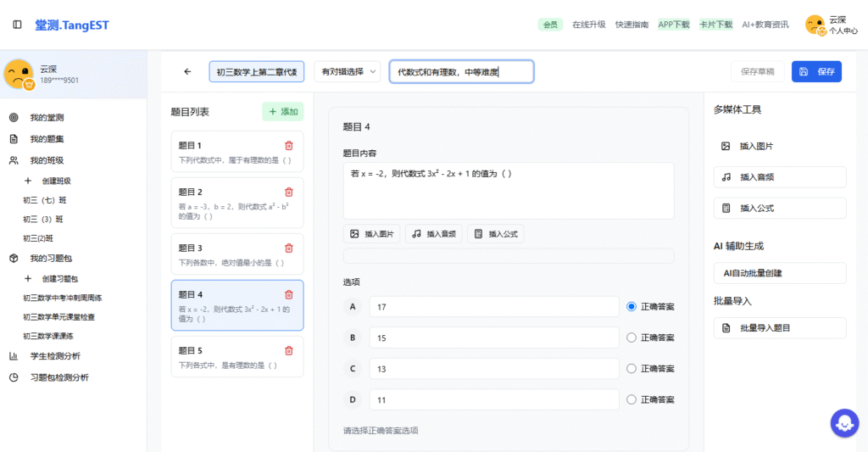Choose option D as 正确答案
The image size is (868, 452).
tap(631, 400)
